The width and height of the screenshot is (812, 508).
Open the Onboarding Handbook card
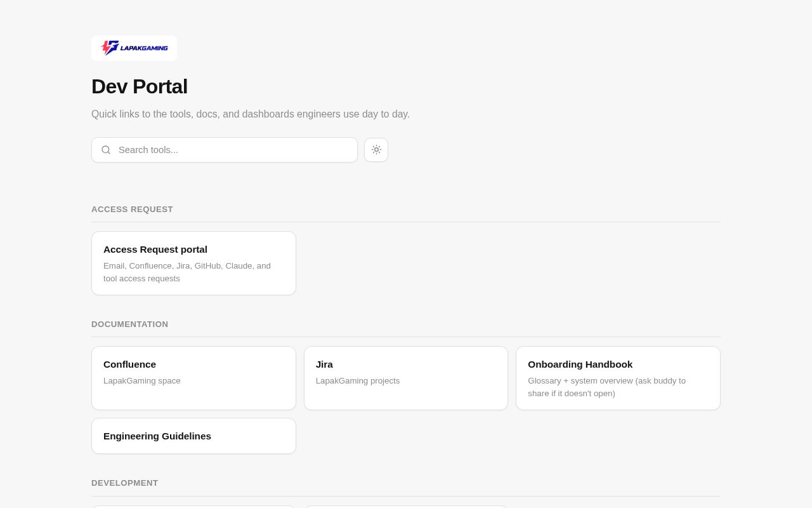tap(618, 378)
